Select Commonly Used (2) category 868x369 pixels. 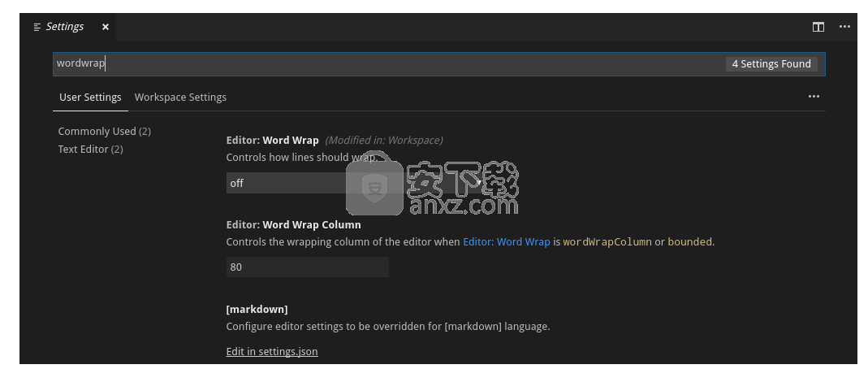pos(105,132)
